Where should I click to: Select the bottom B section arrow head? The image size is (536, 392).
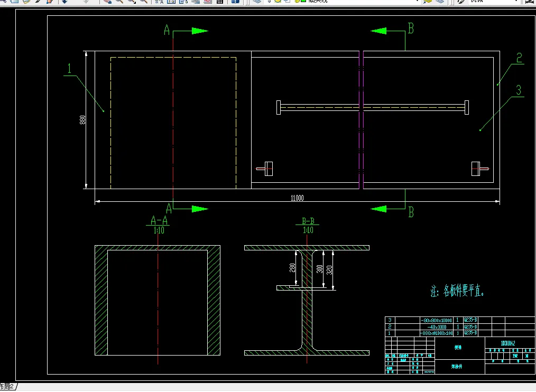tap(379, 209)
